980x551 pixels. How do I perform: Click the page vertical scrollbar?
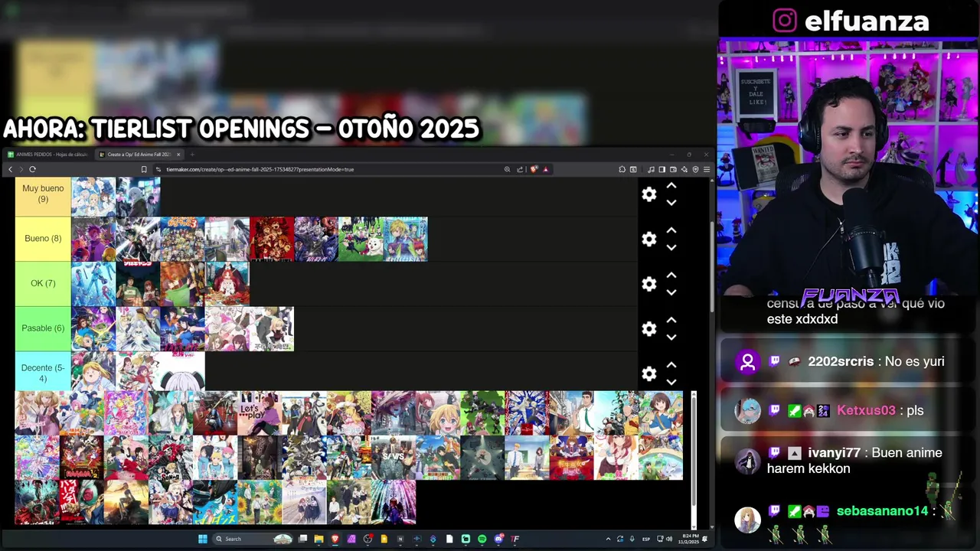(x=712, y=268)
